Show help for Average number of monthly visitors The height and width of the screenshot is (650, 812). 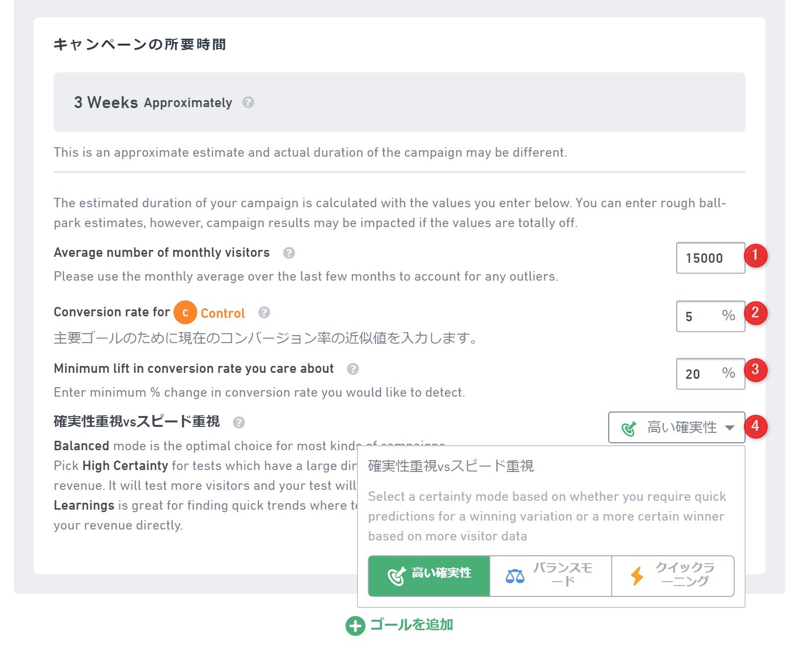tap(289, 253)
